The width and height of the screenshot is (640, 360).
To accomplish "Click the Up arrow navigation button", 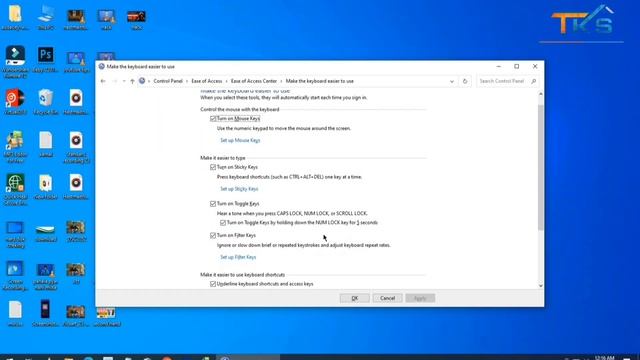I will point(132,81).
